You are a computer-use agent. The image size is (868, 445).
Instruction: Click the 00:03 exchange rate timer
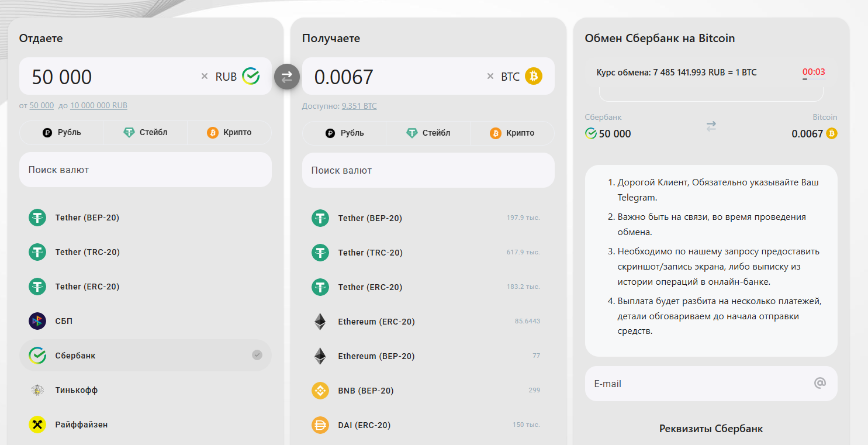coord(813,72)
